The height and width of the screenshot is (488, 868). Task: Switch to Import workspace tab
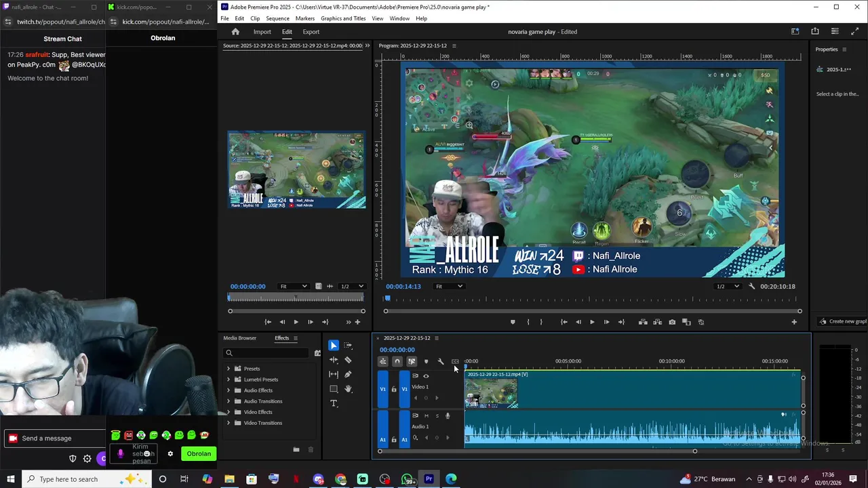262,32
